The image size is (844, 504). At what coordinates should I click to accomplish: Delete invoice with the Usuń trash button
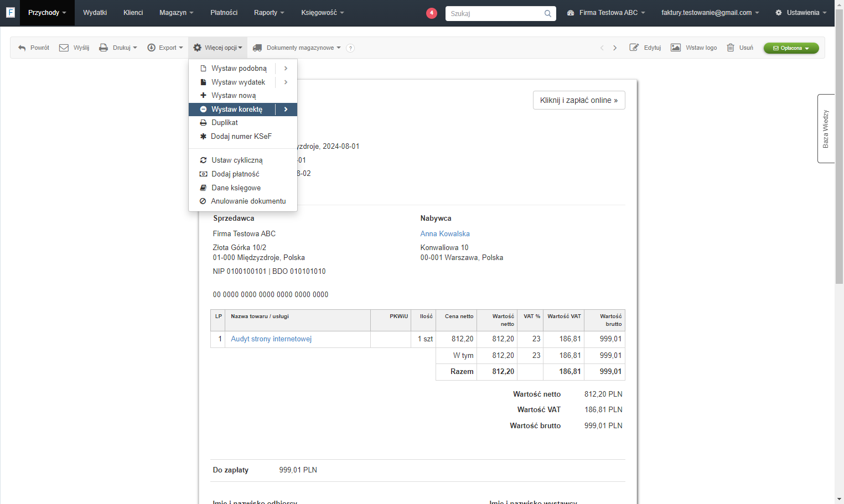click(x=740, y=48)
